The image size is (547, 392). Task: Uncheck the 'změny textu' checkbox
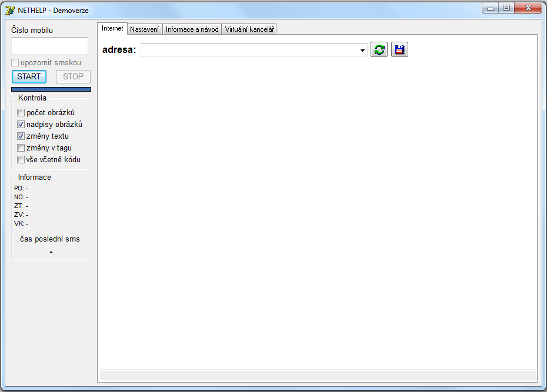[x=21, y=136]
